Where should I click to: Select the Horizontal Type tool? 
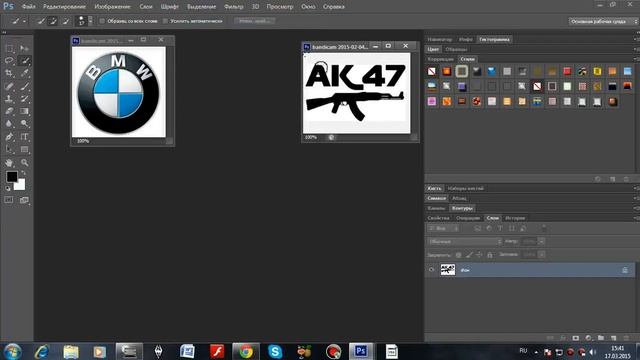pyautogui.click(x=24, y=137)
